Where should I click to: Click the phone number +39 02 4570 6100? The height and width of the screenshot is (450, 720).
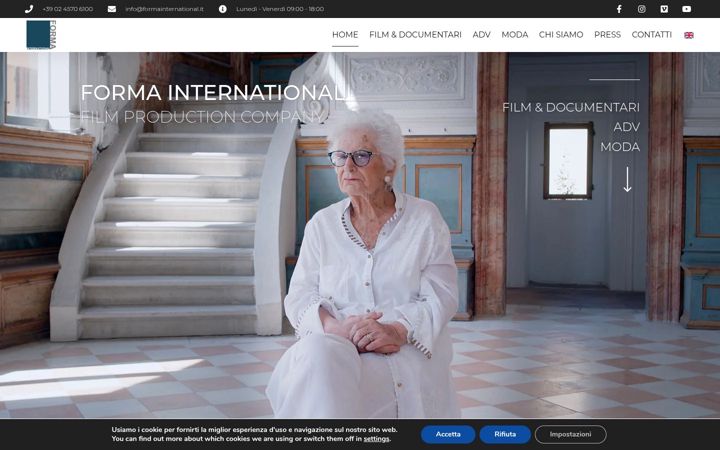point(68,9)
